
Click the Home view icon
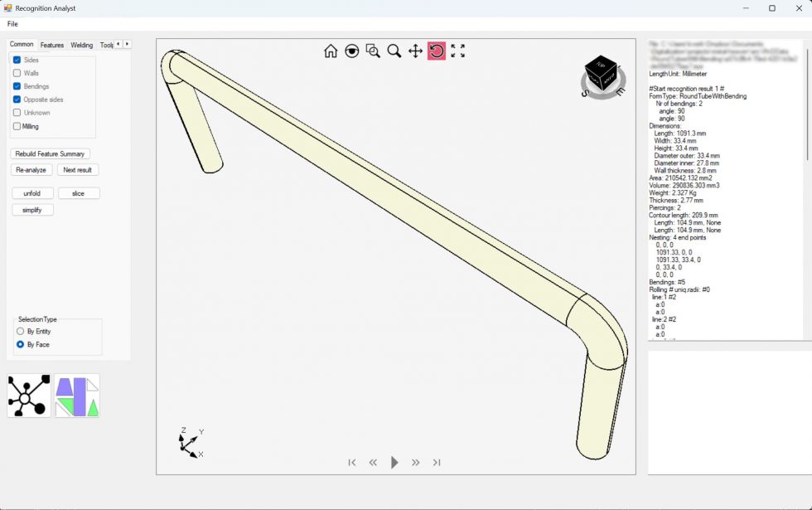tap(331, 51)
